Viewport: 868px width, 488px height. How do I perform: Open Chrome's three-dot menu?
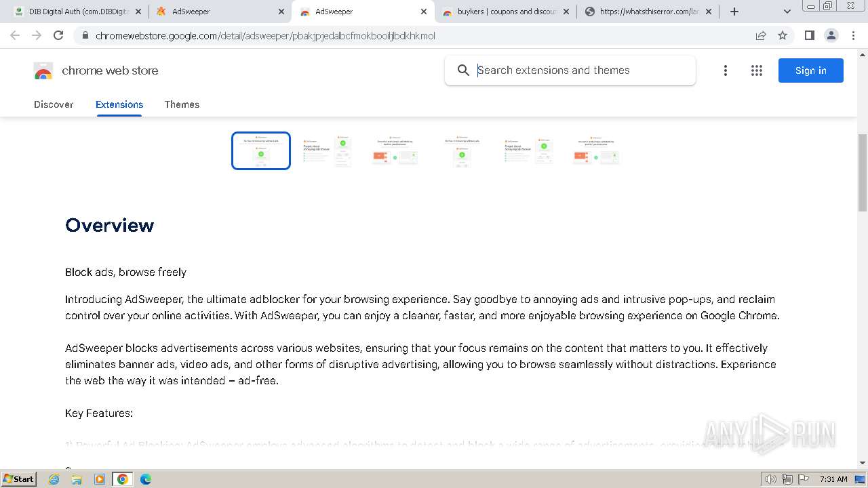pos(853,35)
